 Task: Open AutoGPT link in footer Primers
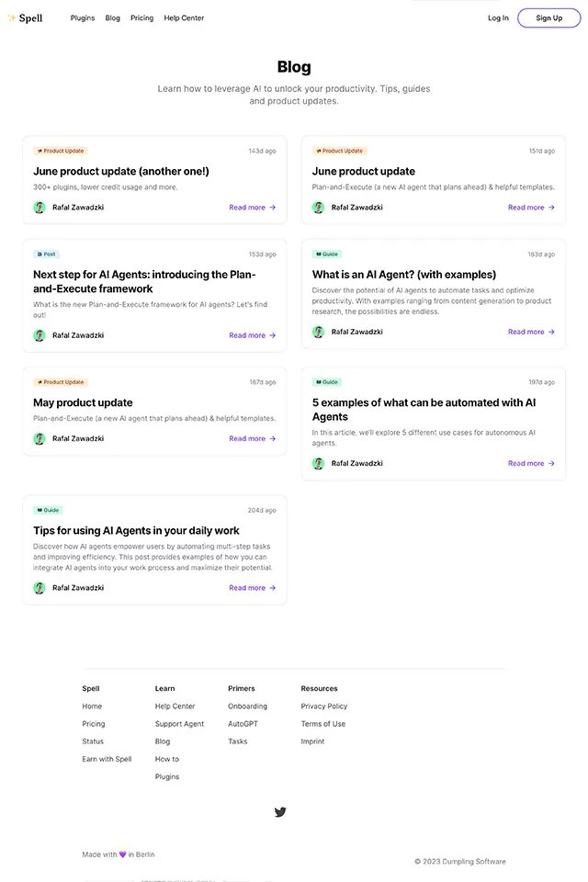pos(243,724)
